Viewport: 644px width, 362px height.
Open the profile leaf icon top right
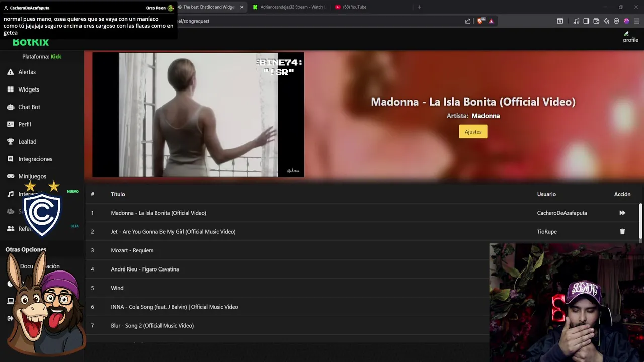pyautogui.click(x=627, y=34)
